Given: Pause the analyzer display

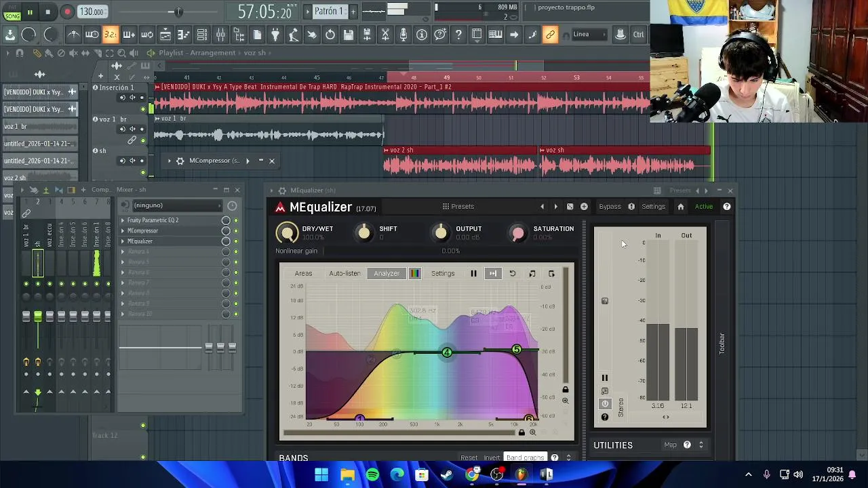Looking at the screenshot, I should tap(473, 273).
